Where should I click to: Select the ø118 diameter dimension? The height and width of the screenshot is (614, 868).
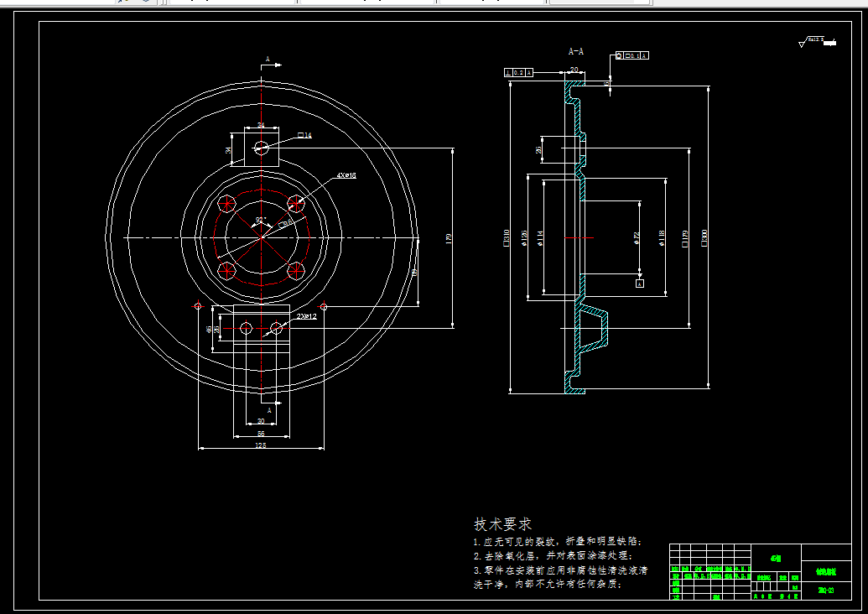661,238
